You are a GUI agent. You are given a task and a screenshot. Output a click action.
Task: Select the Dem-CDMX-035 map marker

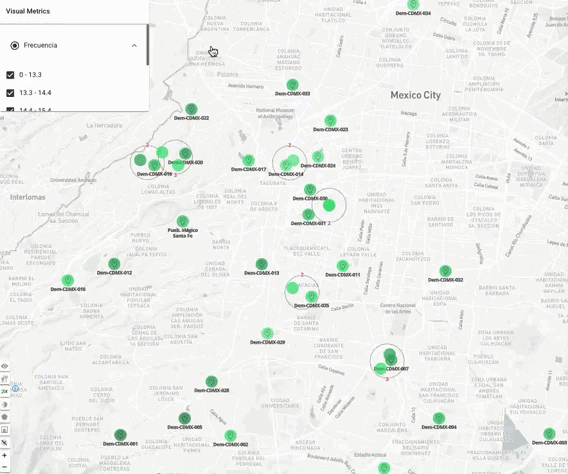pos(311,297)
